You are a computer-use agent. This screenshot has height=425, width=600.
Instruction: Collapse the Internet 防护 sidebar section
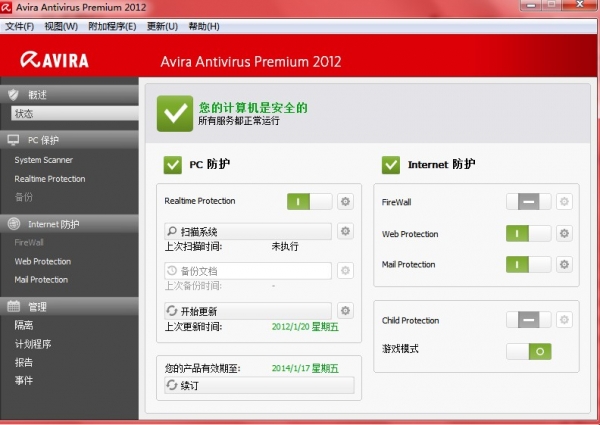[69, 224]
